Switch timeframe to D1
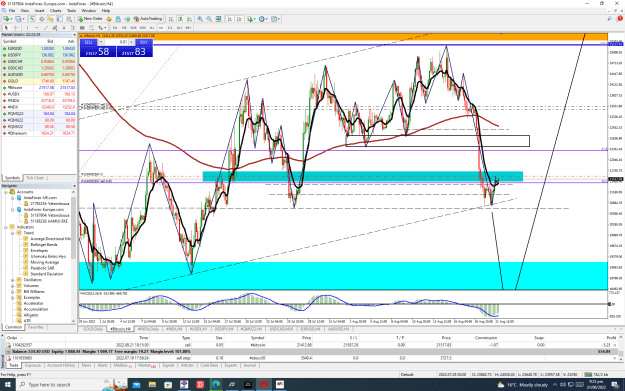The height and width of the screenshot is (391, 625). tap(170, 28)
